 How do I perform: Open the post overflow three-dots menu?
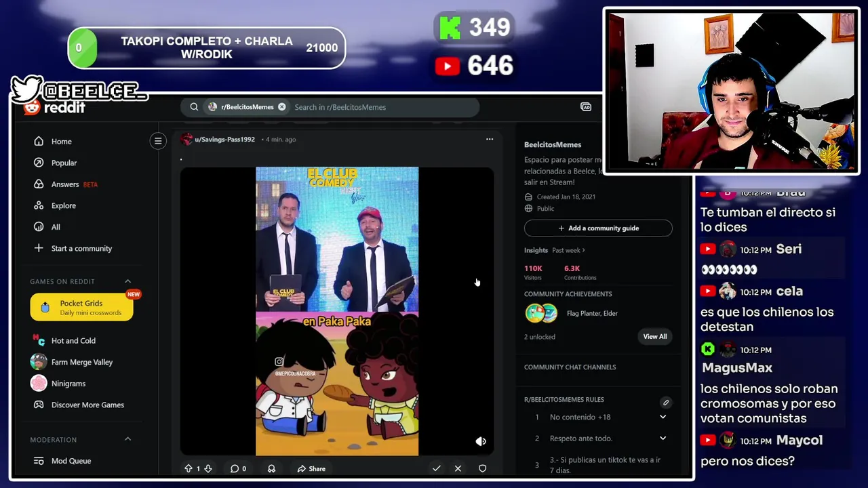click(490, 140)
